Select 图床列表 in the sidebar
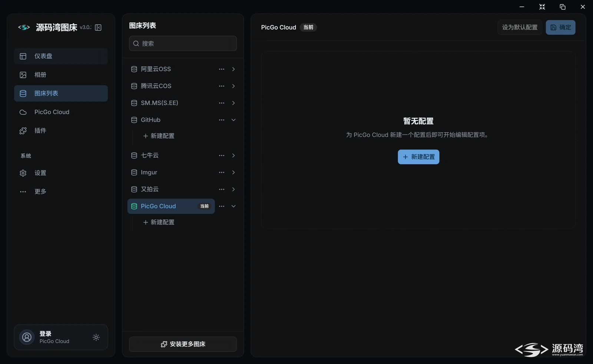The width and height of the screenshot is (593, 364). point(61,93)
